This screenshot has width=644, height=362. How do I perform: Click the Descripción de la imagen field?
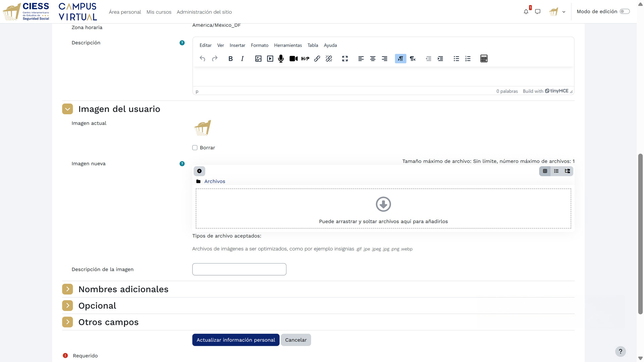pyautogui.click(x=239, y=269)
